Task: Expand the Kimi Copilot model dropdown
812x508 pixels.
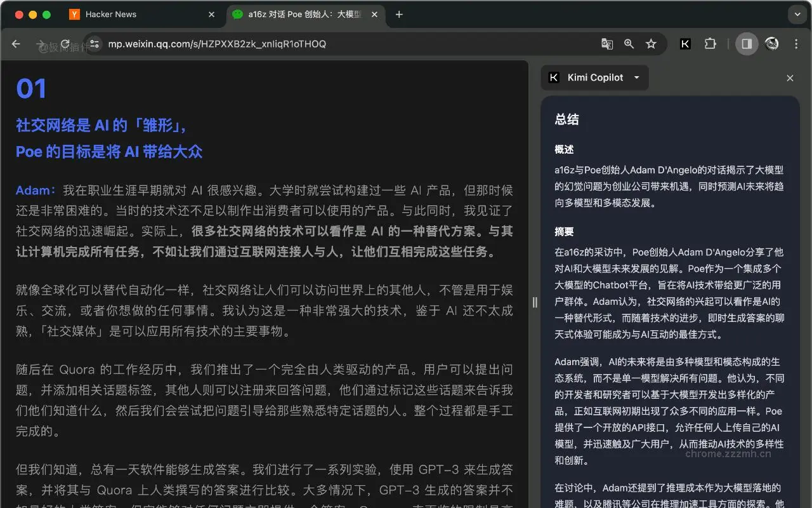Action: pyautogui.click(x=636, y=77)
